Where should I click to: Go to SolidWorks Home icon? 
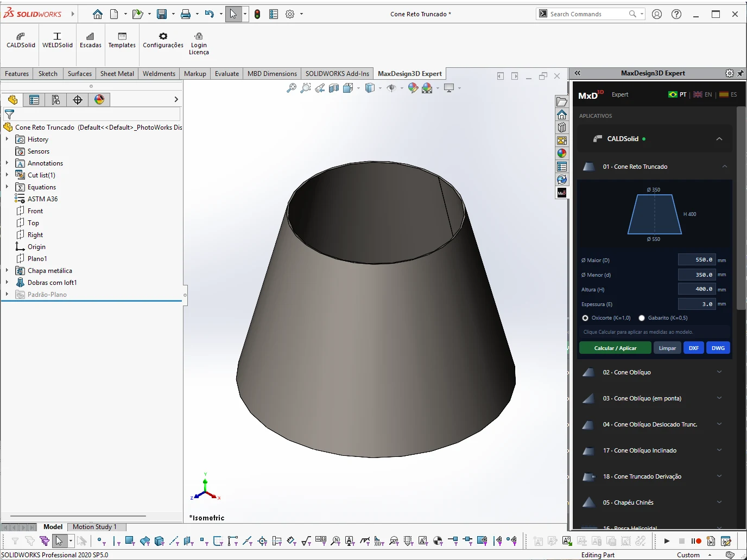[98, 14]
